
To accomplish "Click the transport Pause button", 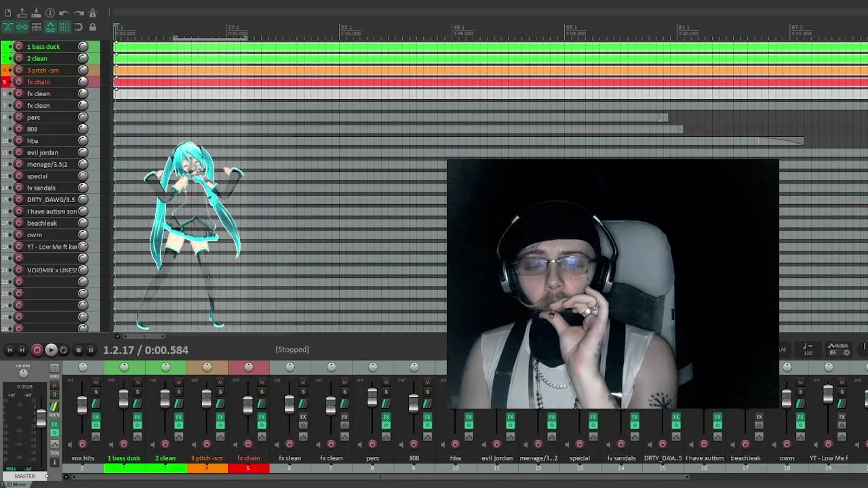I will tap(91, 350).
